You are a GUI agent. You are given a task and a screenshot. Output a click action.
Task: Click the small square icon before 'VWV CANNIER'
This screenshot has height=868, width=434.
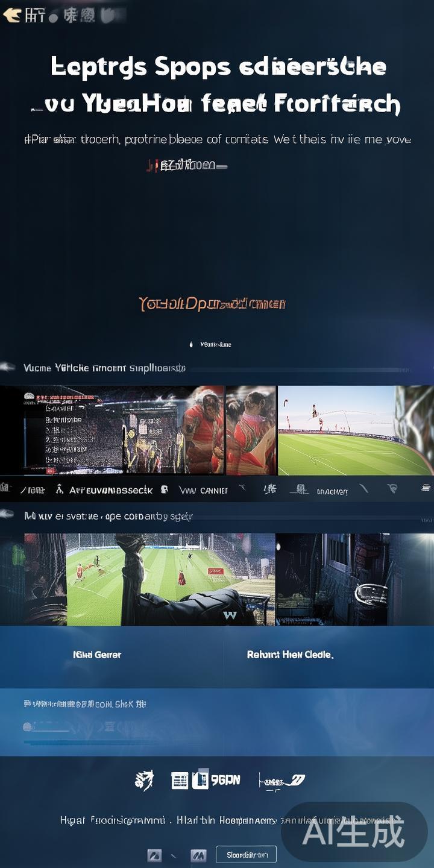[165, 490]
